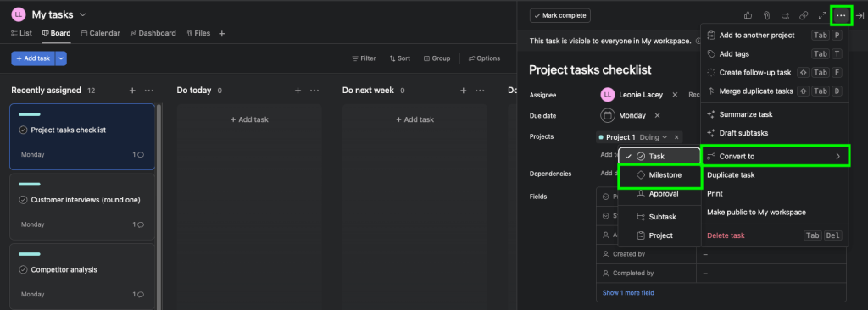868x310 pixels.
Task: Choose Add tags from the menu
Action: [775, 53]
